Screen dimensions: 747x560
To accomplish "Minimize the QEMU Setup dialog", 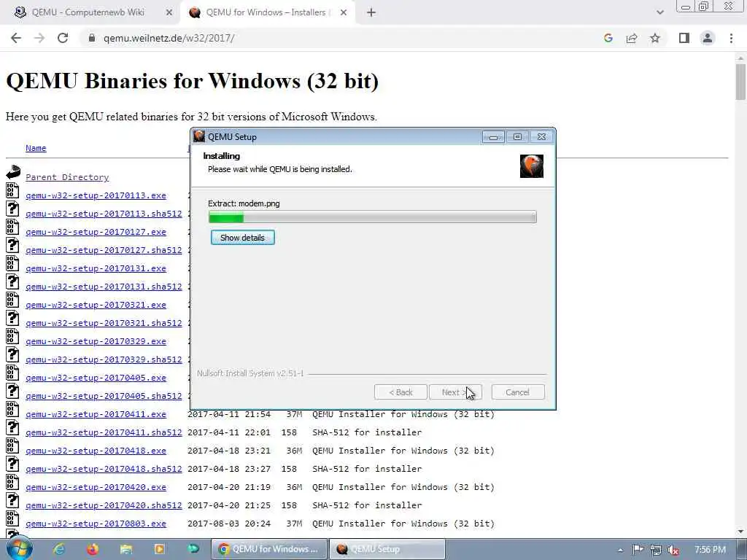I will (x=493, y=137).
